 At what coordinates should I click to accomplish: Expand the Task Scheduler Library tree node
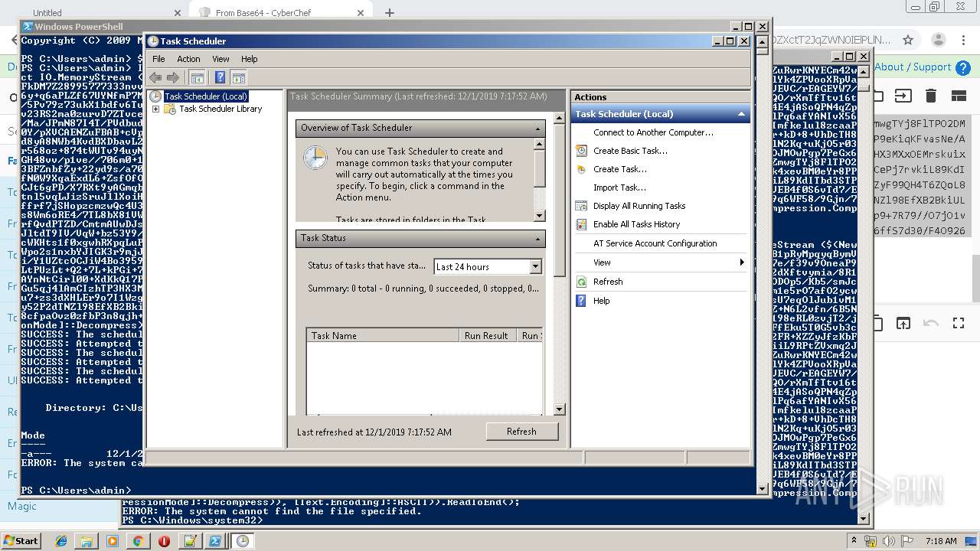point(155,109)
